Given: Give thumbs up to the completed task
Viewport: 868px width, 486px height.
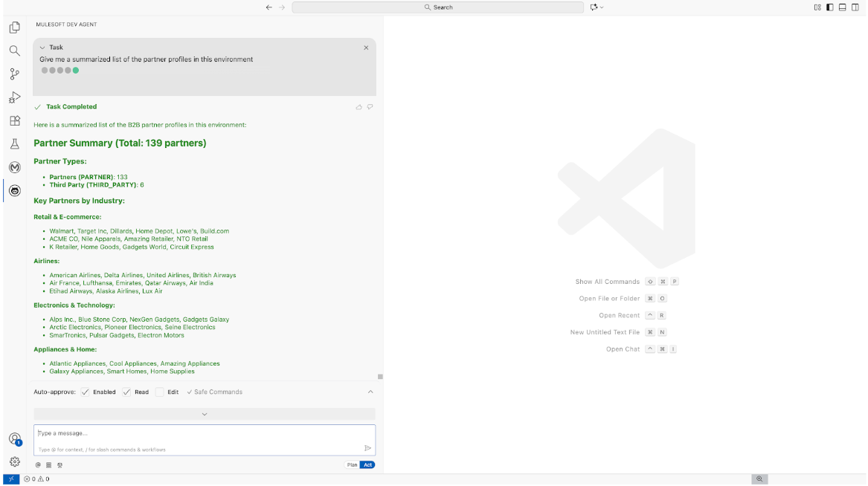Looking at the screenshot, I should click(x=359, y=107).
